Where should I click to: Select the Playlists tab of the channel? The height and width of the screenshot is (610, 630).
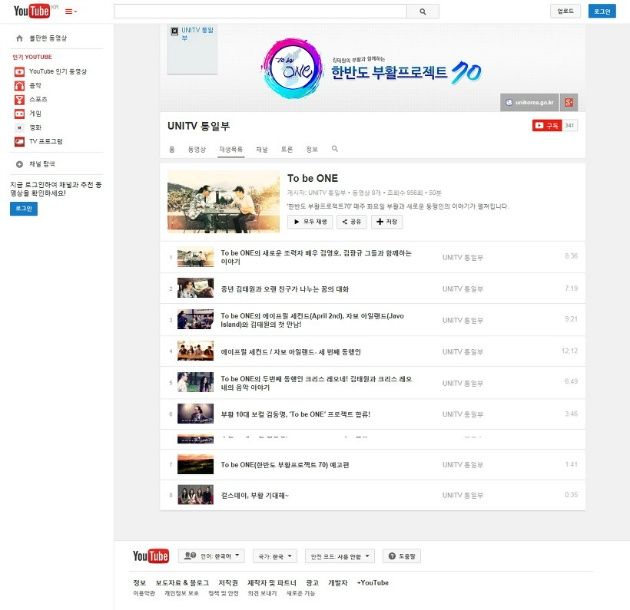point(231,149)
